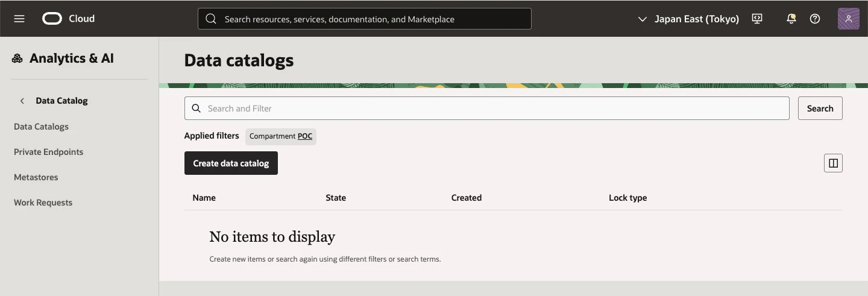Click the magnifier icon in the filter field
868x296 pixels.
click(x=196, y=109)
